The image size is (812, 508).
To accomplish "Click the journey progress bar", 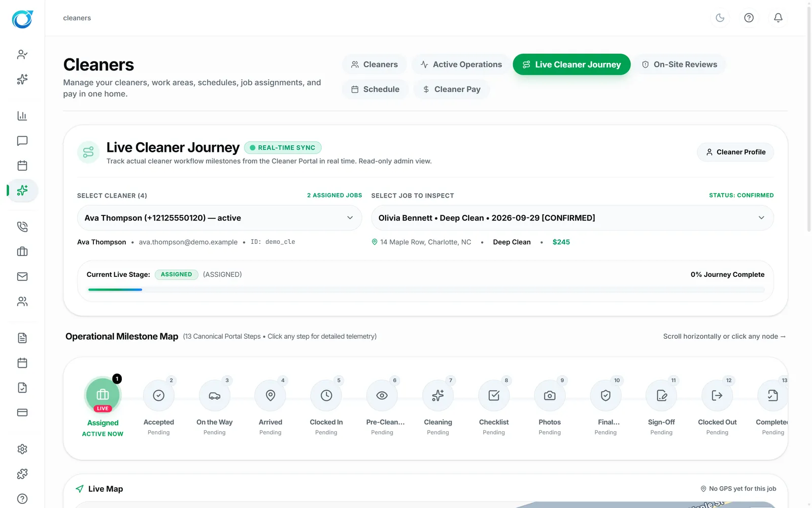I will [426, 290].
